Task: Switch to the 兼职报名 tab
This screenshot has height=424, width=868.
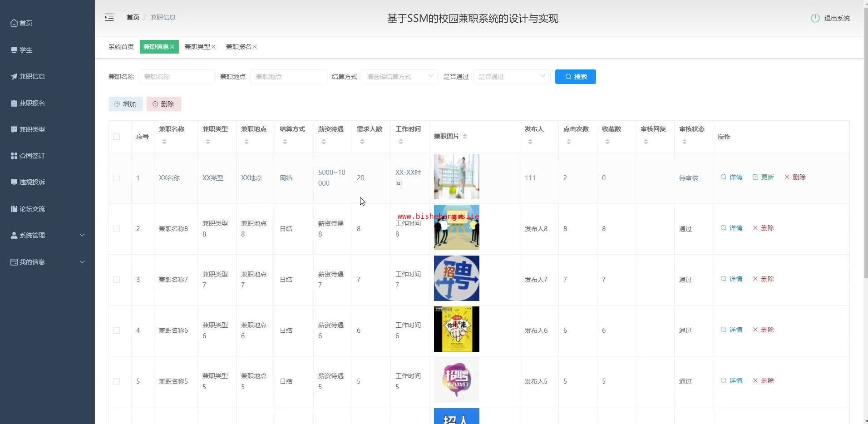Action: click(238, 47)
